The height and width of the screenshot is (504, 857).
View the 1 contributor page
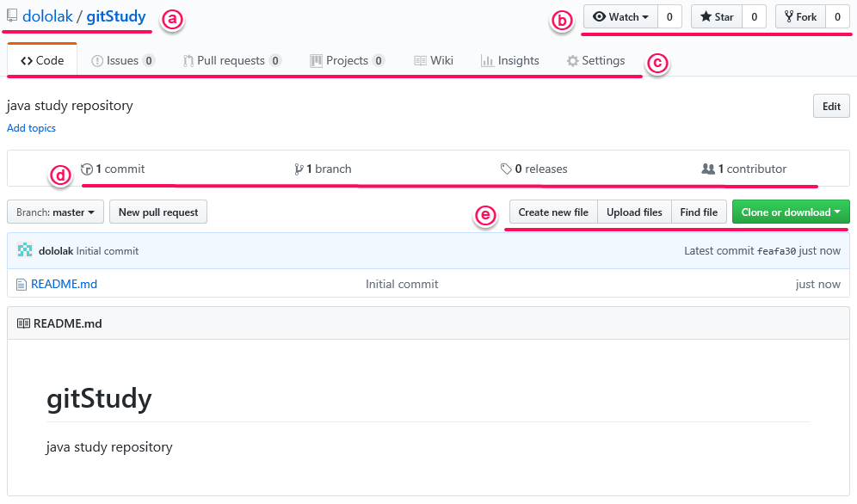[x=744, y=169]
